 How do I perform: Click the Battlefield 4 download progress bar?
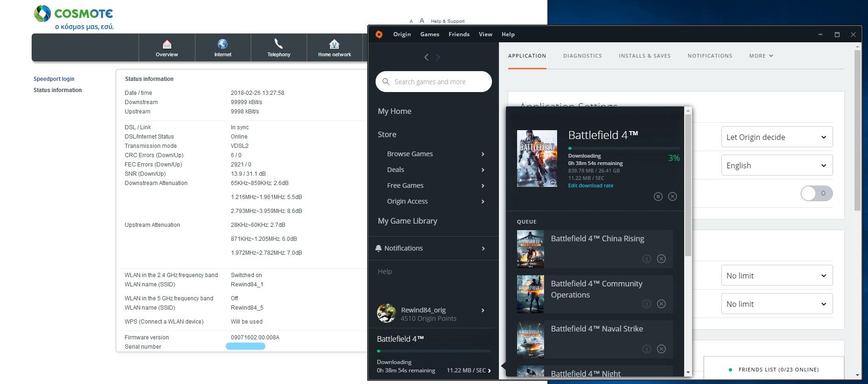624,148
